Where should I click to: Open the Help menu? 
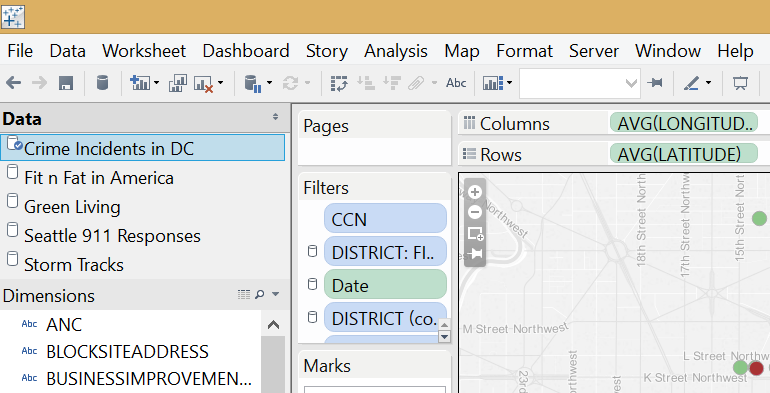[735, 51]
